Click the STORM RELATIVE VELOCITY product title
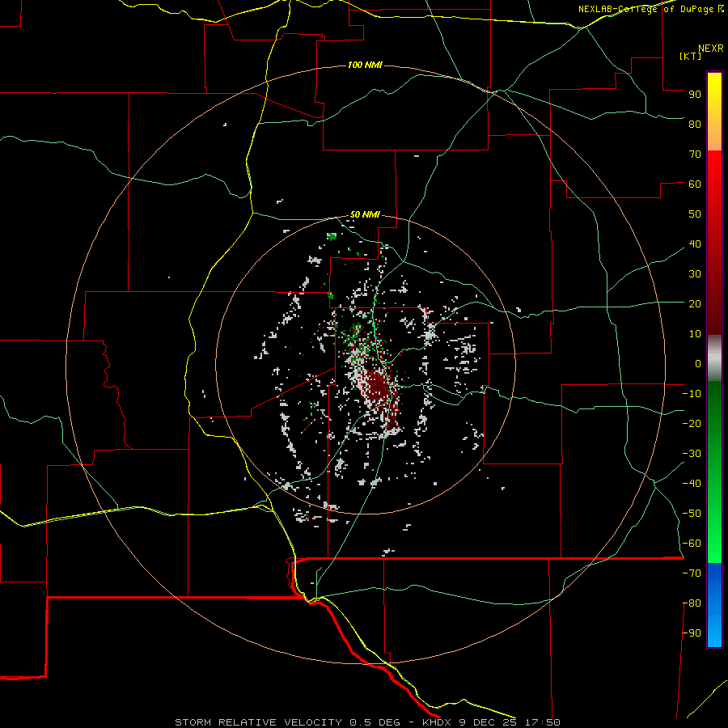 258,722
